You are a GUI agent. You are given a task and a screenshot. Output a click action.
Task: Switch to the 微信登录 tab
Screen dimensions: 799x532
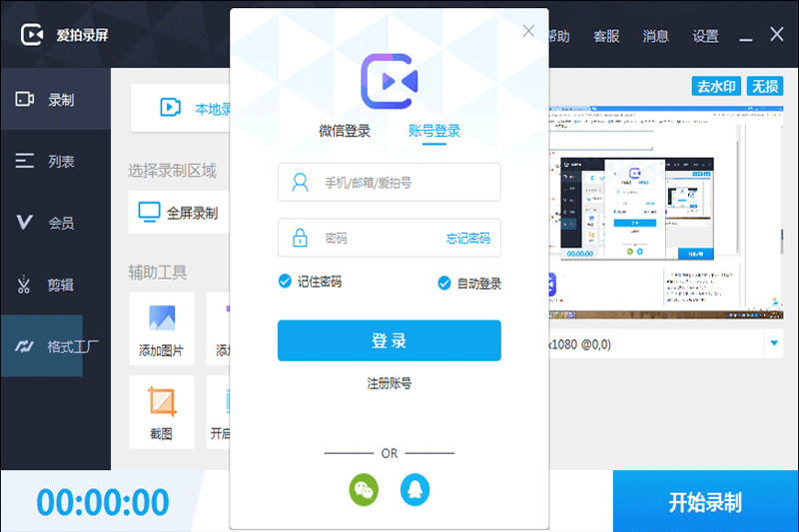click(x=345, y=131)
